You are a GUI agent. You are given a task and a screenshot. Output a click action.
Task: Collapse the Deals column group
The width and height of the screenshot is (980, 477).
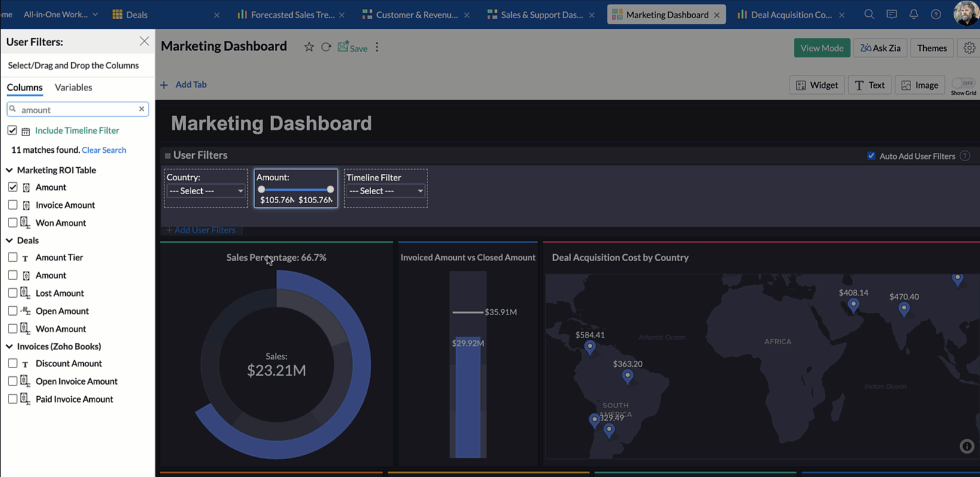[10, 240]
